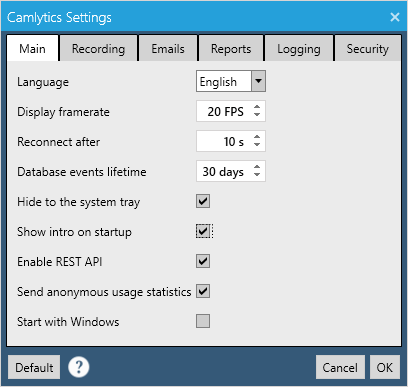Switch to the Recording tab
408x387 pixels.
[x=98, y=49]
